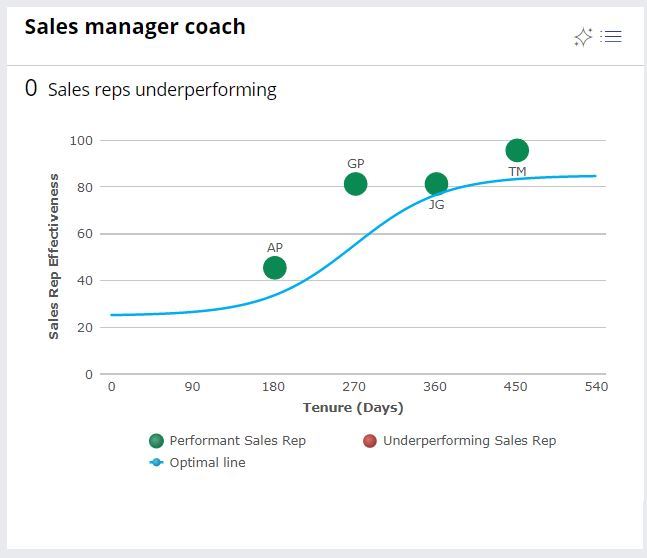
Task: Click the red Underperforming Sales Rep marker
Action: 370,441
